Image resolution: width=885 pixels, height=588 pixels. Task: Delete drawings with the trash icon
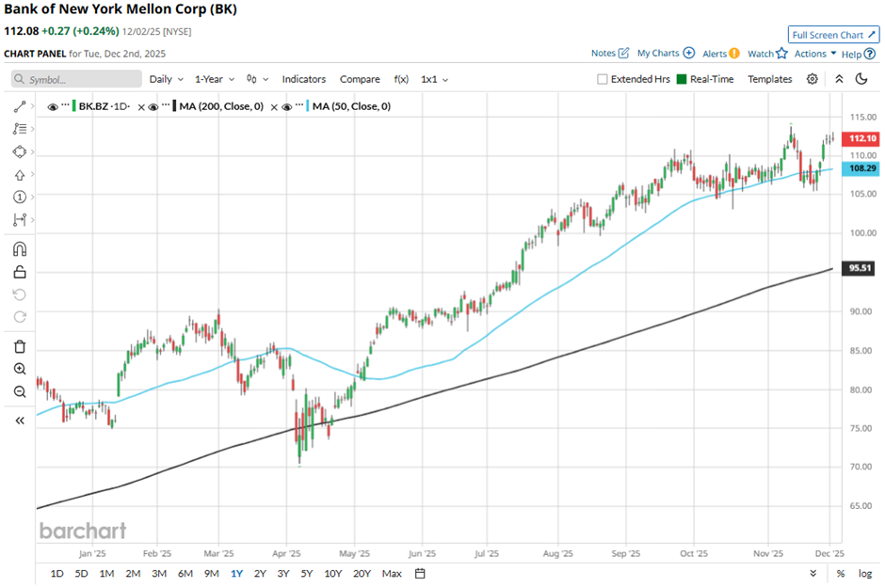point(20,346)
